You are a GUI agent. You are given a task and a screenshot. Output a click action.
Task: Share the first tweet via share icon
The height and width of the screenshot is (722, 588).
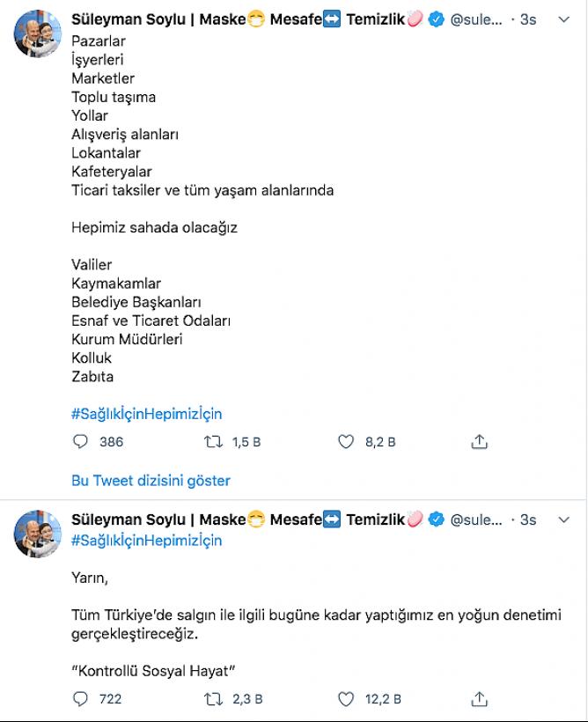pyautogui.click(x=480, y=442)
